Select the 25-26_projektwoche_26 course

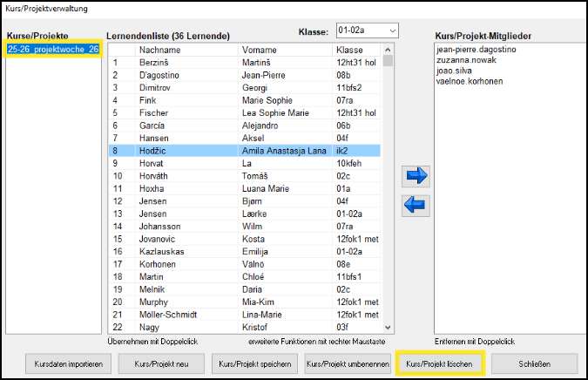point(52,50)
